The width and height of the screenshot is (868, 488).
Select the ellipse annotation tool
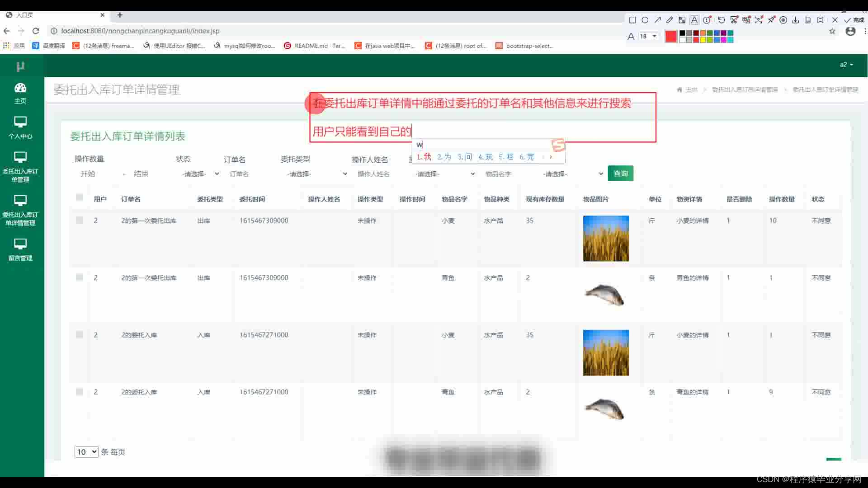[x=645, y=20]
